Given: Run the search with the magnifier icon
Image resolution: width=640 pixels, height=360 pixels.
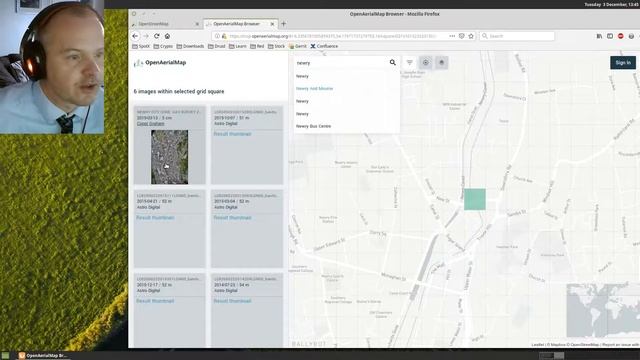Looking at the screenshot, I should tap(393, 62).
